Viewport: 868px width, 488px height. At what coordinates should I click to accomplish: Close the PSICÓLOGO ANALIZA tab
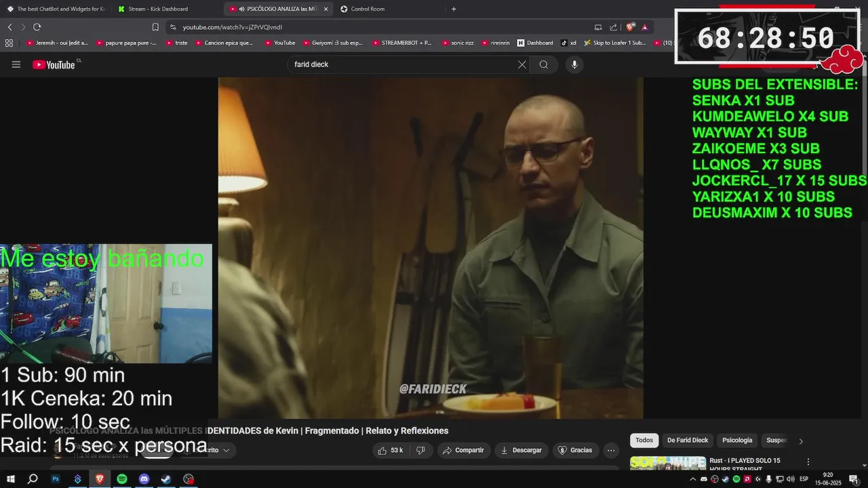click(x=325, y=9)
